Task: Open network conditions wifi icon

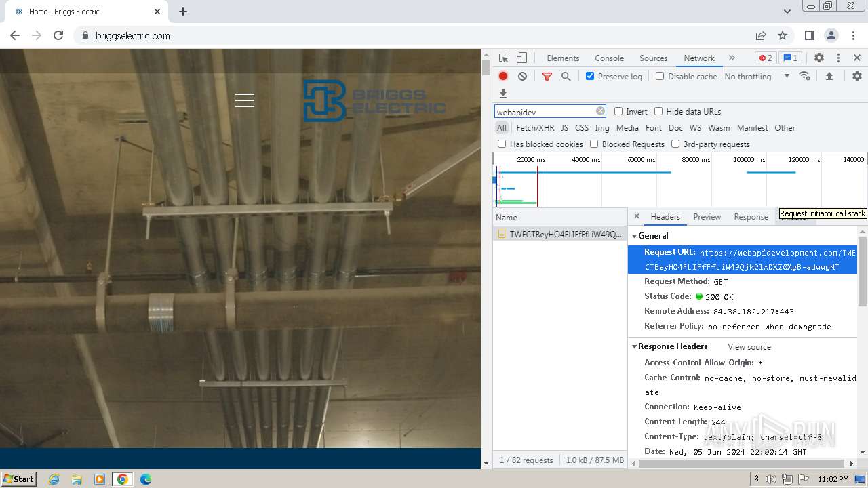Action: (805, 76)
